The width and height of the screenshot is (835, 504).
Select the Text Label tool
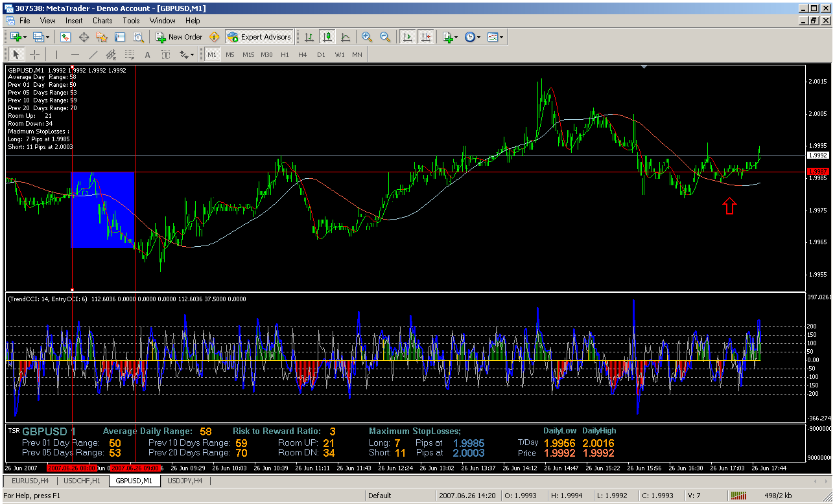click(166, 55)
